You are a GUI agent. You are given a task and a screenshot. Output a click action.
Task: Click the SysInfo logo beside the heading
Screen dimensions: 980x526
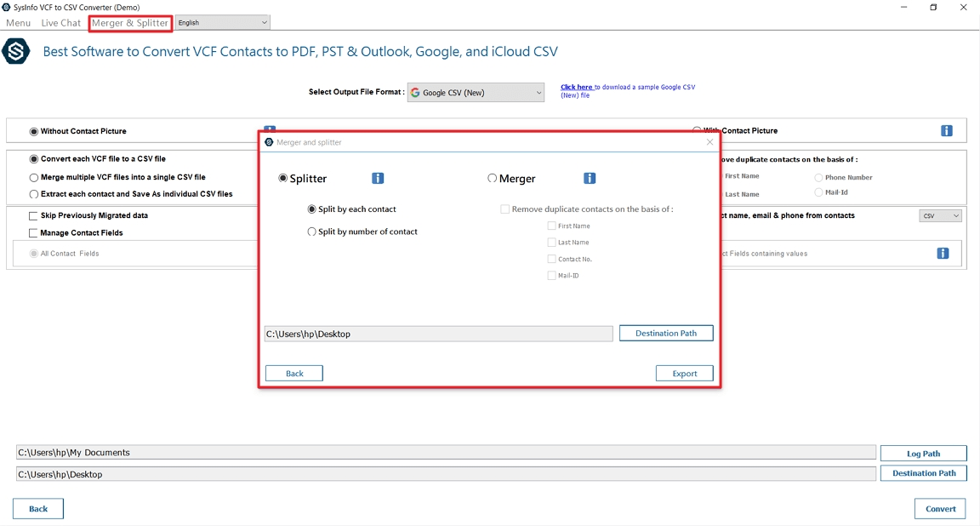15,51
